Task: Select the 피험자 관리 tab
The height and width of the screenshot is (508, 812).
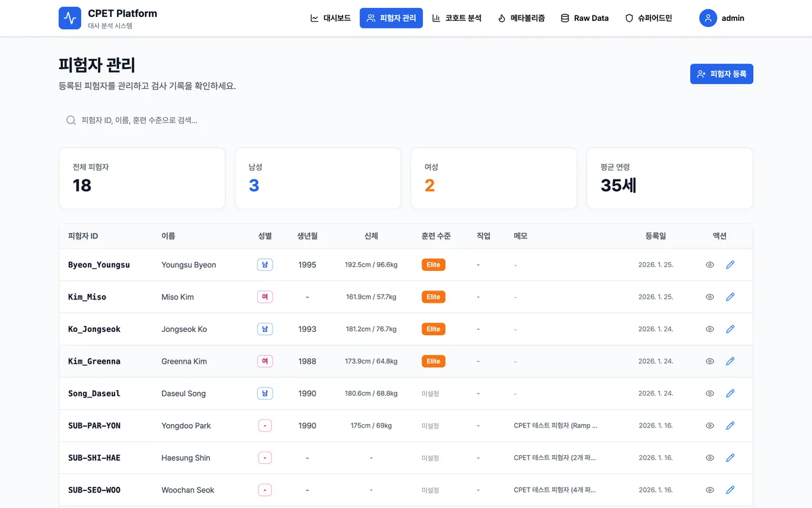Action: pos(391,18)
